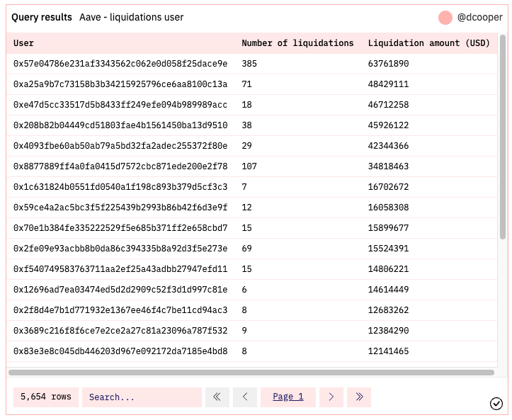
Task: Select address 0x1c631824b0551fd0540a1f198c893b379d5cf3c3
Action: (120, 187)
